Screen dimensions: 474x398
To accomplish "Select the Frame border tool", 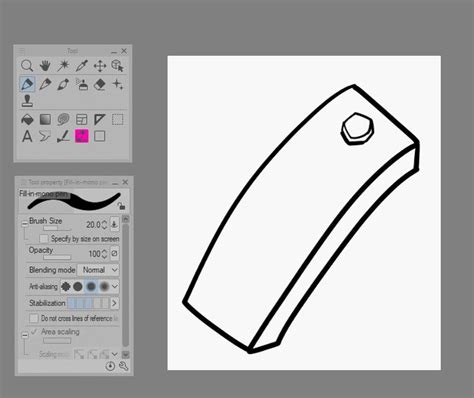I will (x=81, y=119).
